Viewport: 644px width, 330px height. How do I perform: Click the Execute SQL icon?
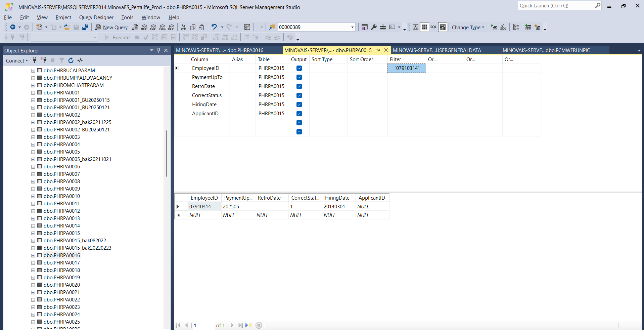[494, 27]
